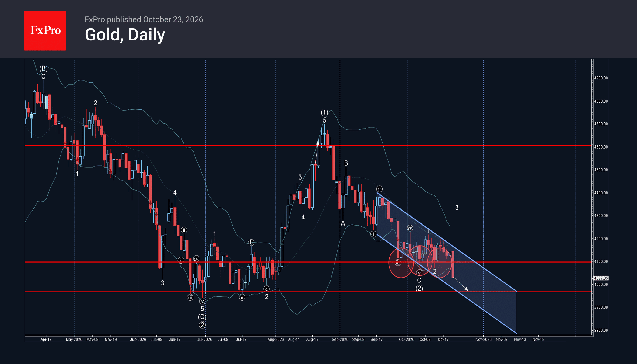Click the Nov-19 date axis label
The width and height of the screenshot is (637, 364).
click(x=538, y=339)
